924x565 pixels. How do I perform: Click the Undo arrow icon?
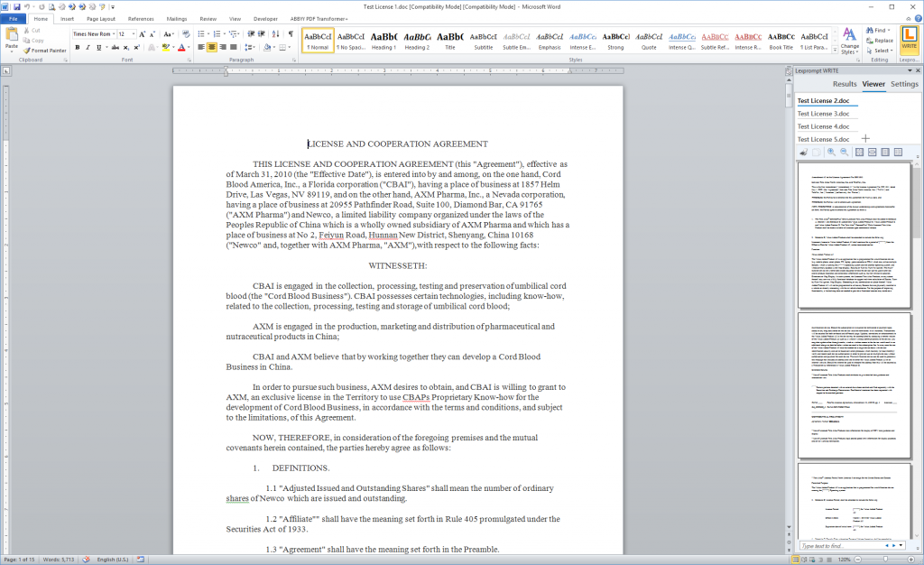27,7
